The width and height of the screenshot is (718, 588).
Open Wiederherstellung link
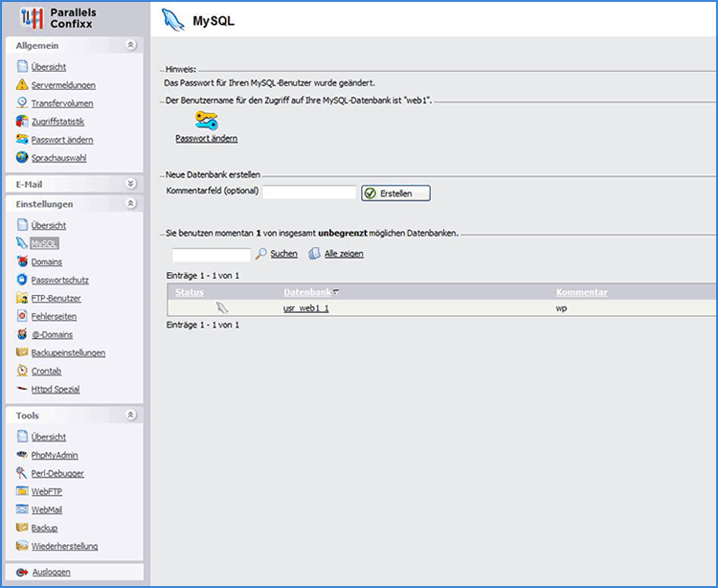pyautogui.click(x=64, y=546)
